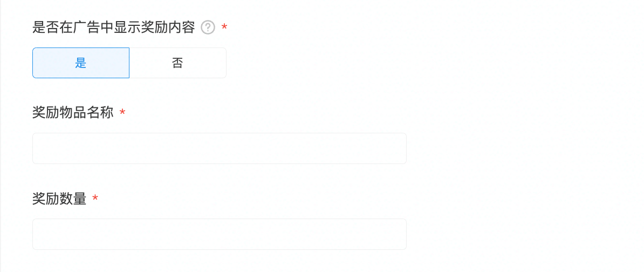Focus the 奖励物品名称 input field
644x272 pixels.
[x=219, y=148]
